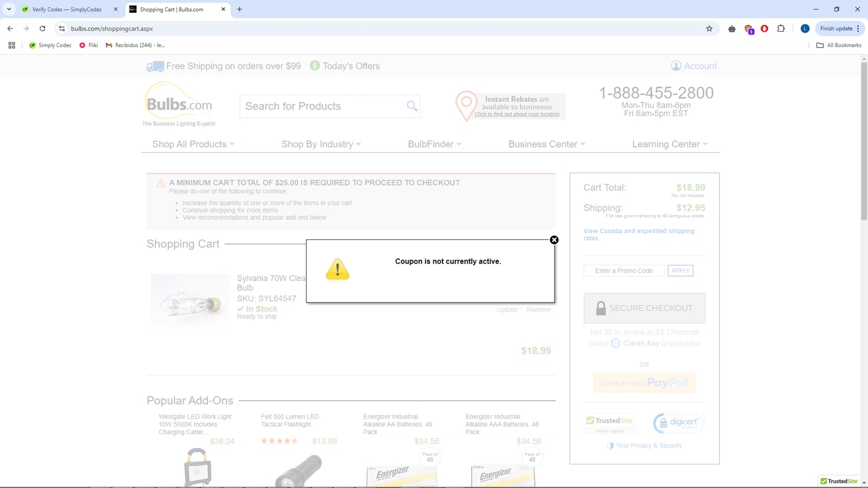The image size is (868, 488).
Task: Click the browser address bar URL
Action: (x=112, y=28)
